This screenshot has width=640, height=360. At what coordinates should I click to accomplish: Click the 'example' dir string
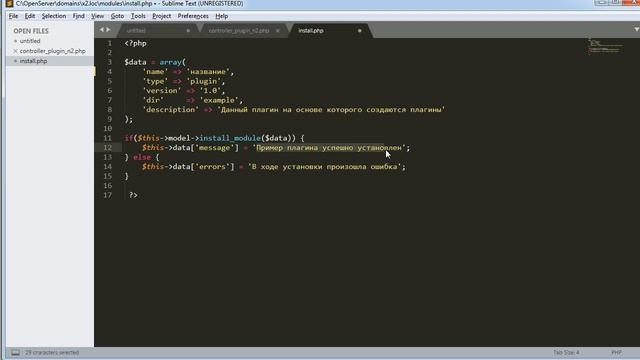click(x=219, y=100)
